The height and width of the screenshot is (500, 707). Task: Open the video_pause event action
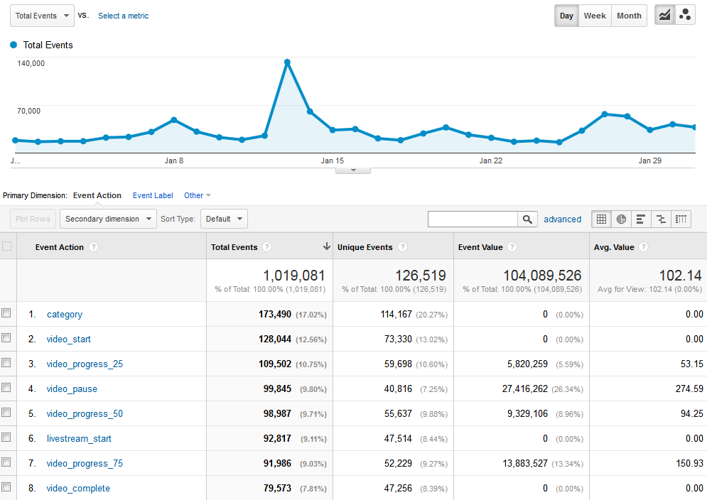click(x=72, y=389)
